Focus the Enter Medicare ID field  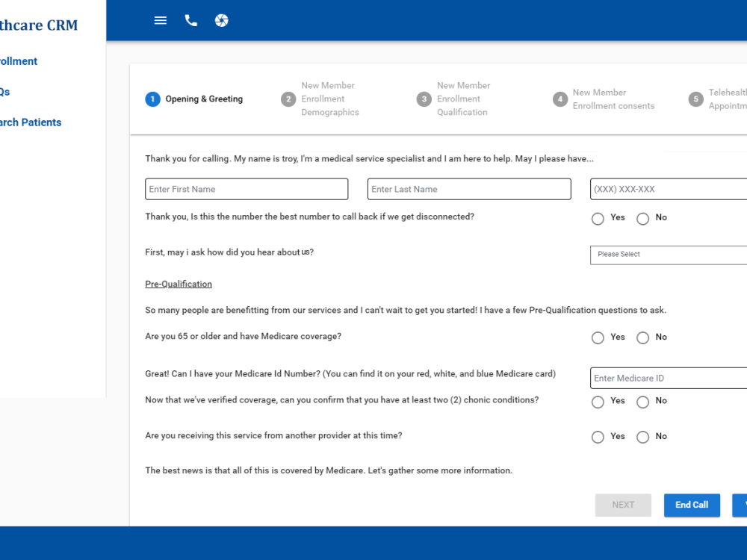click(669, 378)
